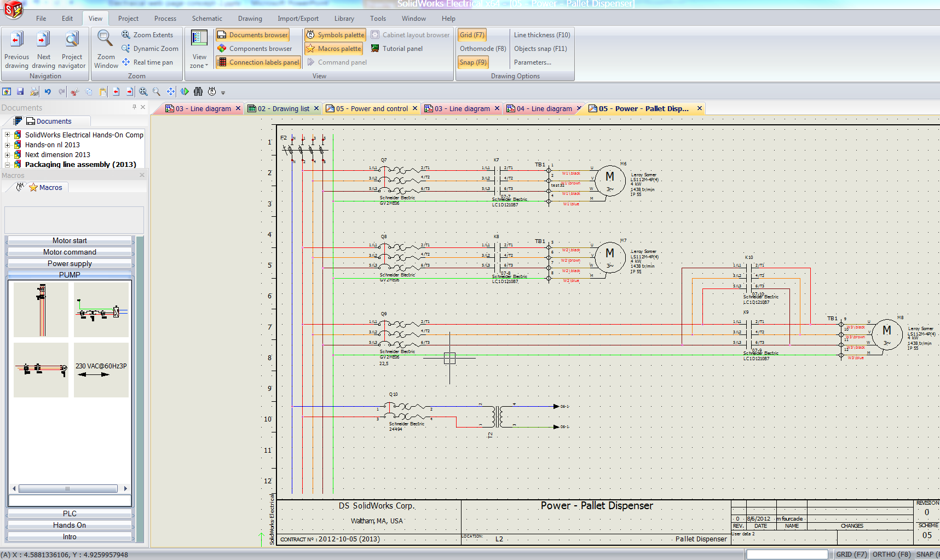Click ORTHO (F8) in status bar

coord(891,554)
